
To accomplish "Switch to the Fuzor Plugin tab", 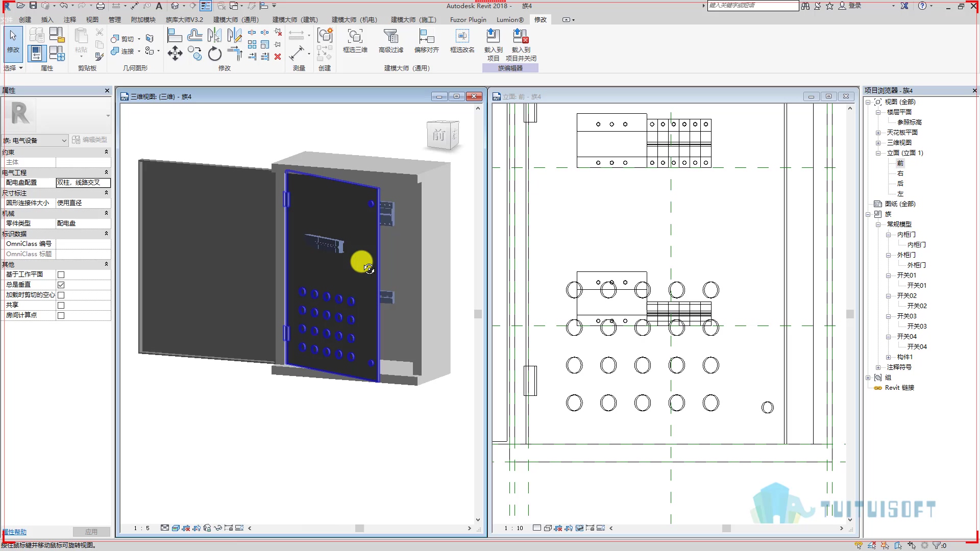I will (x=468, y=20).
